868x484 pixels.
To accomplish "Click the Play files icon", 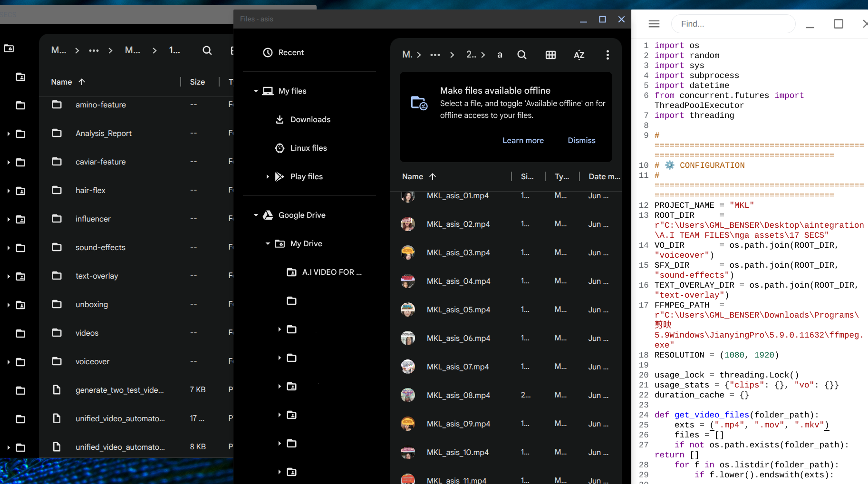I will pos(280,176).
